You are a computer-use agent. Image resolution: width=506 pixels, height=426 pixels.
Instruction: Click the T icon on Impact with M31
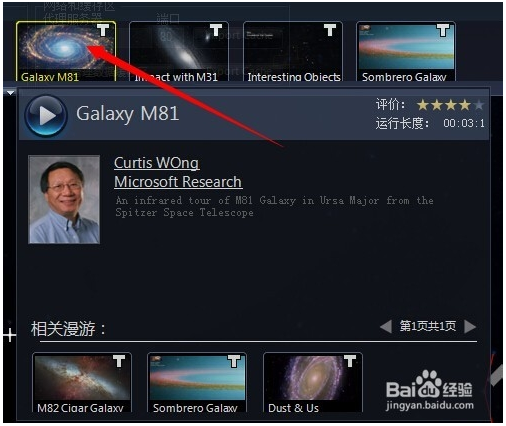216,30
